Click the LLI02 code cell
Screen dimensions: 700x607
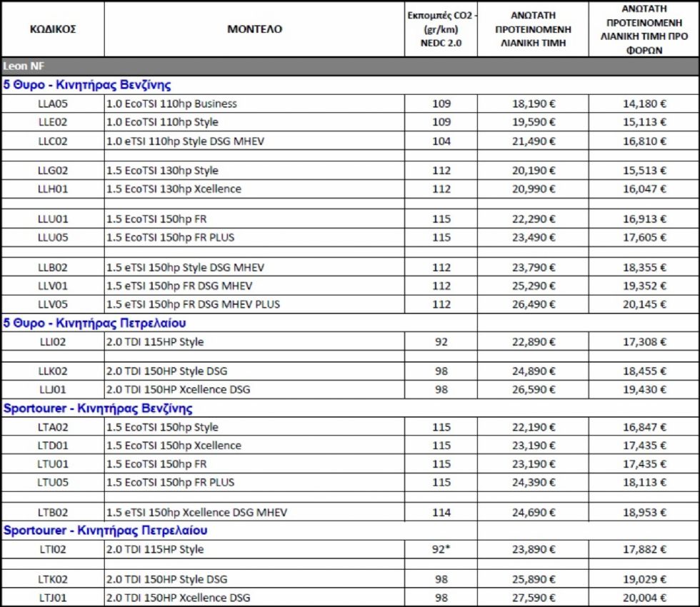click(53, 342)
